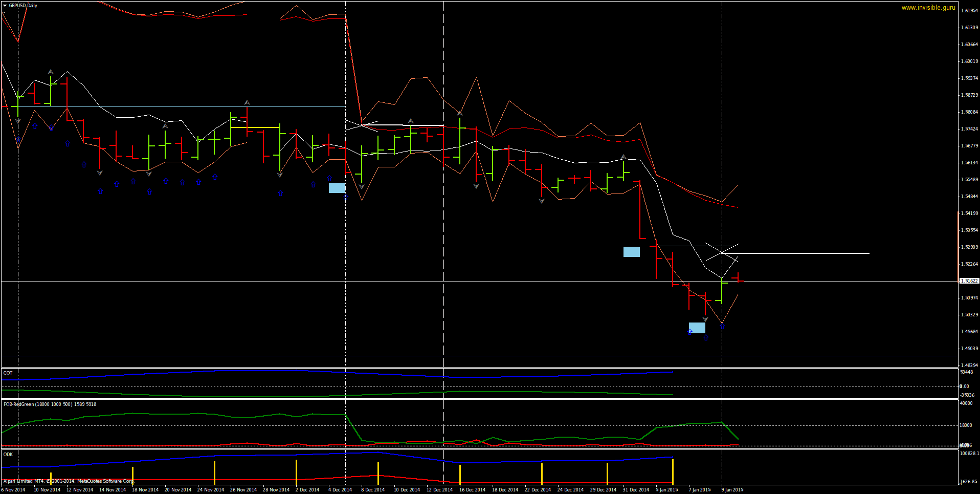This screenshot has width=980, height=494.
Task: Click the GBPUSD,Daily chart title
Action: pyautogui.click(x=23, y=6)
